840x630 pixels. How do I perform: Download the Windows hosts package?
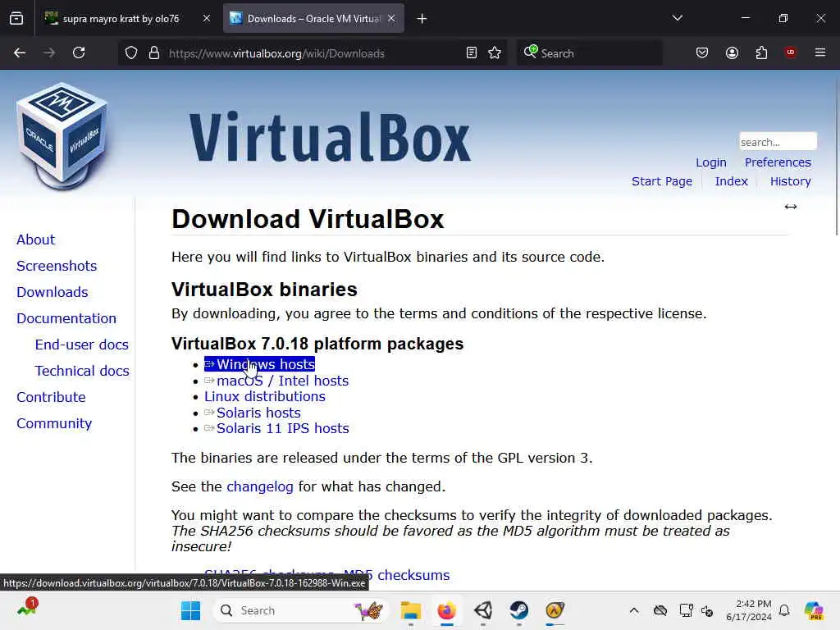(x=259, y=364)
